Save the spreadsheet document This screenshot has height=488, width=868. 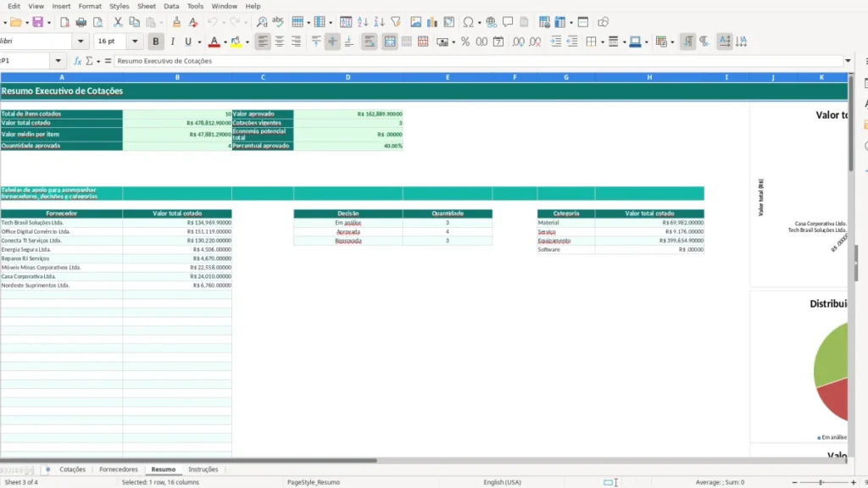click(37, 22)
